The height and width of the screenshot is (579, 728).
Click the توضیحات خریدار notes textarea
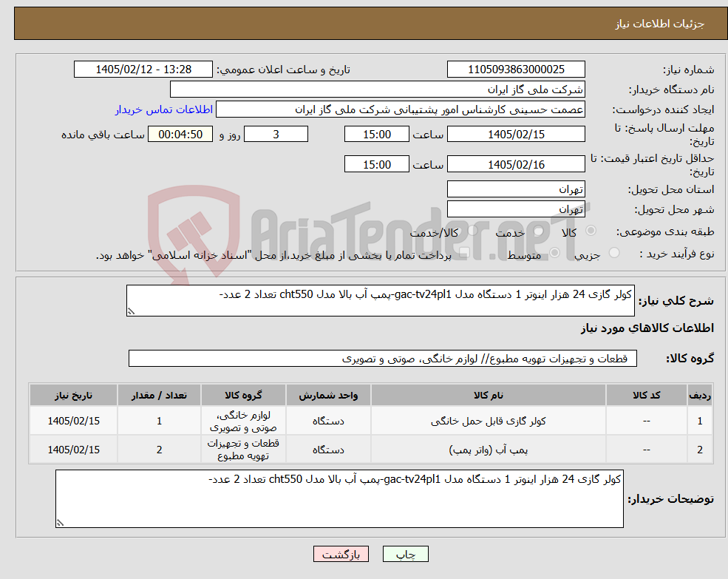[x=339, y=498]
